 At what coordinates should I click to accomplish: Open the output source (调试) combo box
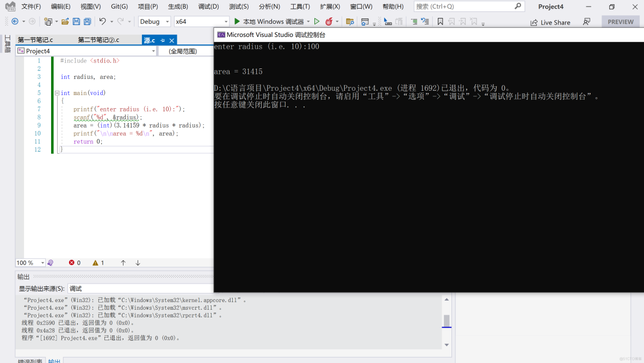(140, 289)
